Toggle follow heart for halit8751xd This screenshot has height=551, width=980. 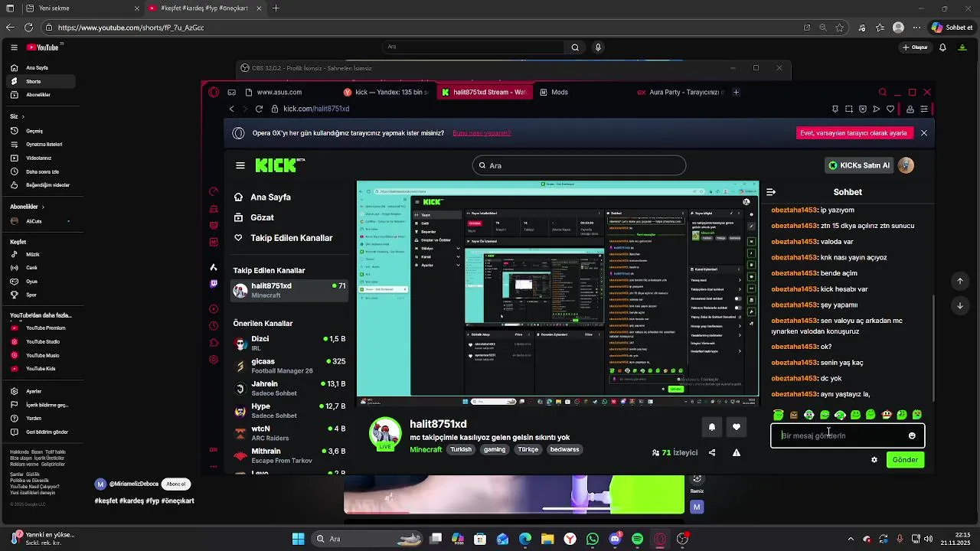coord(737,427)
